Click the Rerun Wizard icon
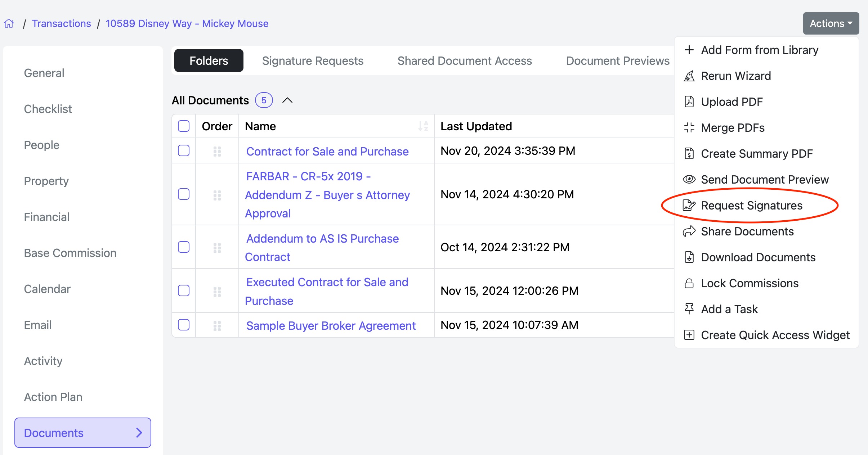Viewport: 868px width, 455px height. click(689, 76)
